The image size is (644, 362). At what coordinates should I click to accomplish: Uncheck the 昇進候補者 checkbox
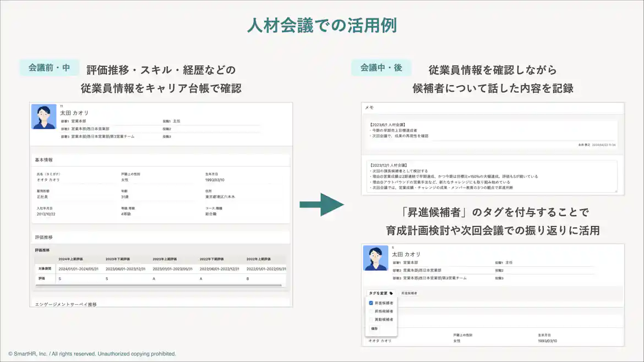371,303
